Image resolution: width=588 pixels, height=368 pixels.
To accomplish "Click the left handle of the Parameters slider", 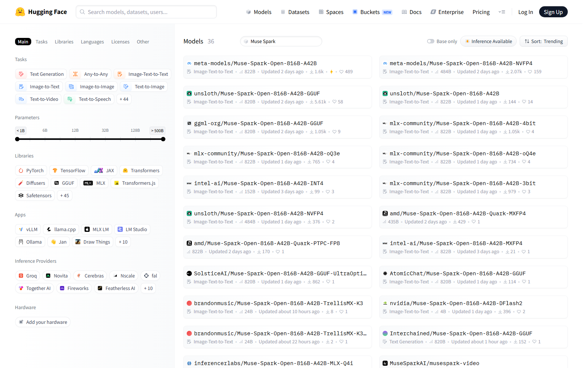I will pos(17,139).
